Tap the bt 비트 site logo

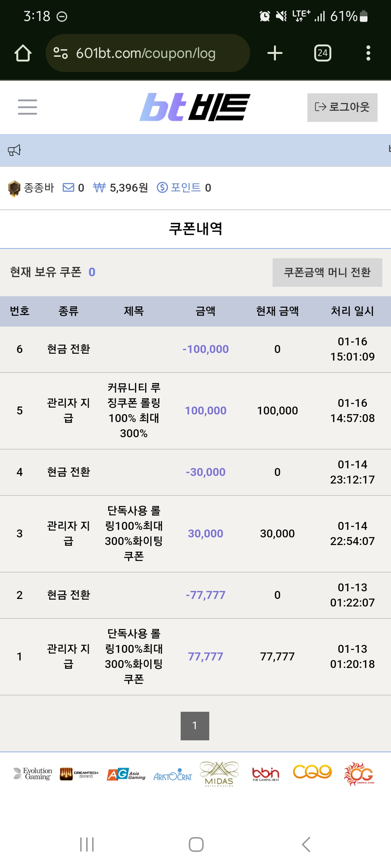tap(195, 107)
